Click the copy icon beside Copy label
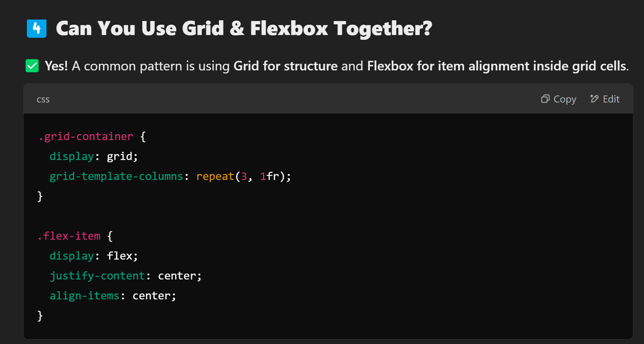Screen dimensions: 644x344 tap(545, 99)
